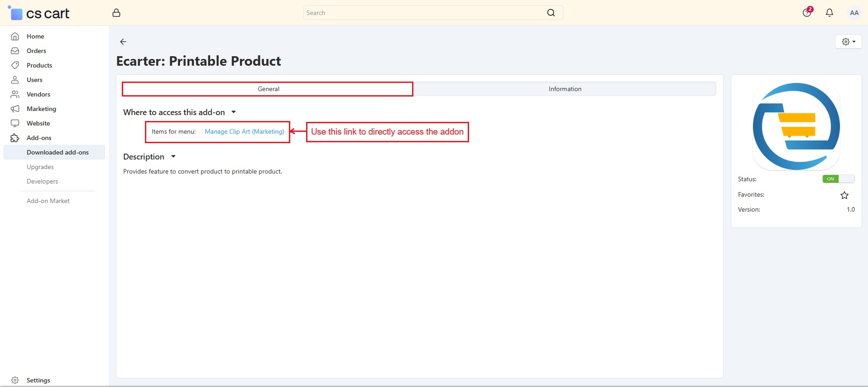Open the help icon with badge
The image size is (868, 387).
pos(807,13)
